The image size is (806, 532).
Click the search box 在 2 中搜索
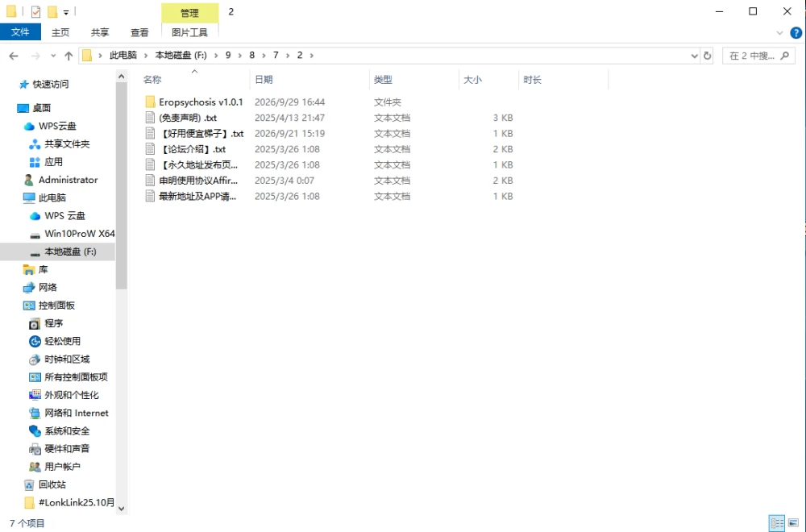pyautogui.click(x=758, y=56)
